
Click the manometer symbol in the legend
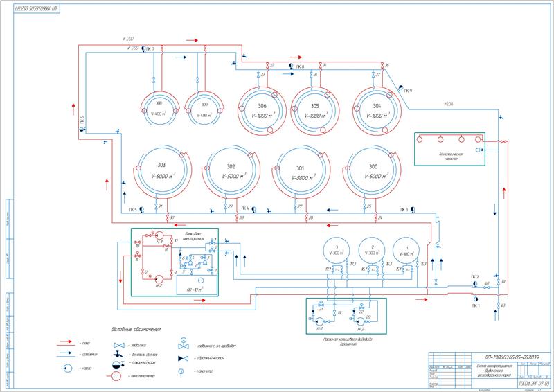point(181,371)
